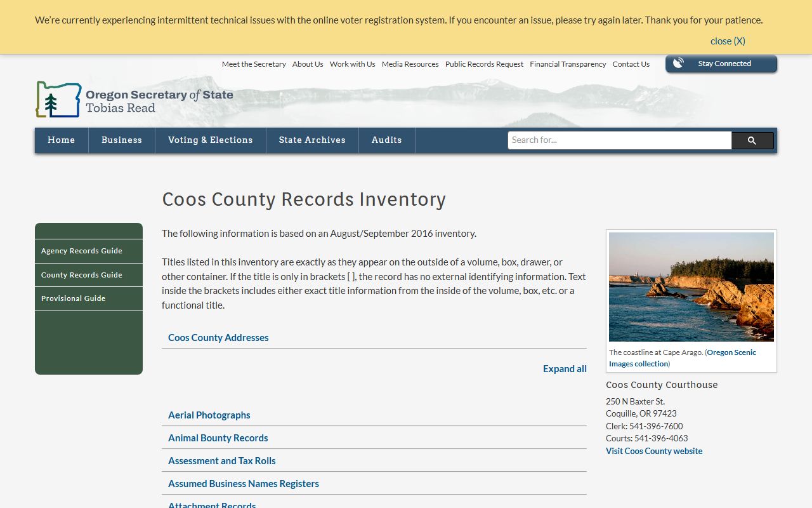Open Media Resources link
Viewport: 812px width, 508px height.
pos(410,64)
